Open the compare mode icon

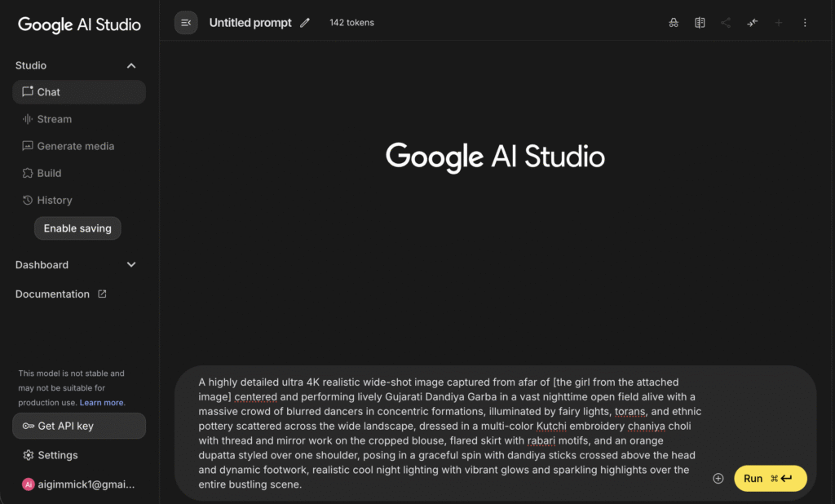pyautogui.click(x=700, y=23)
